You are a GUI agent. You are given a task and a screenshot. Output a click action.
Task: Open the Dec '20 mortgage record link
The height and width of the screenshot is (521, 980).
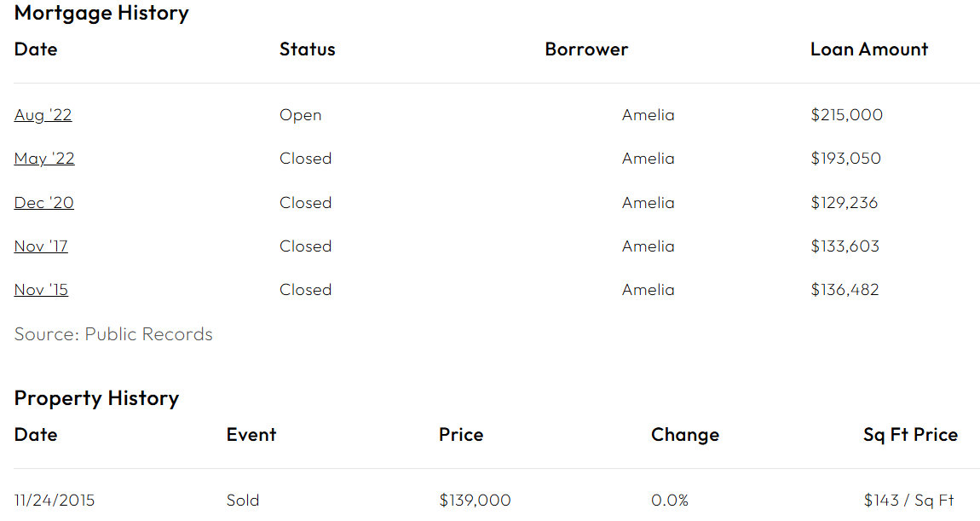[x=43, y=203]
